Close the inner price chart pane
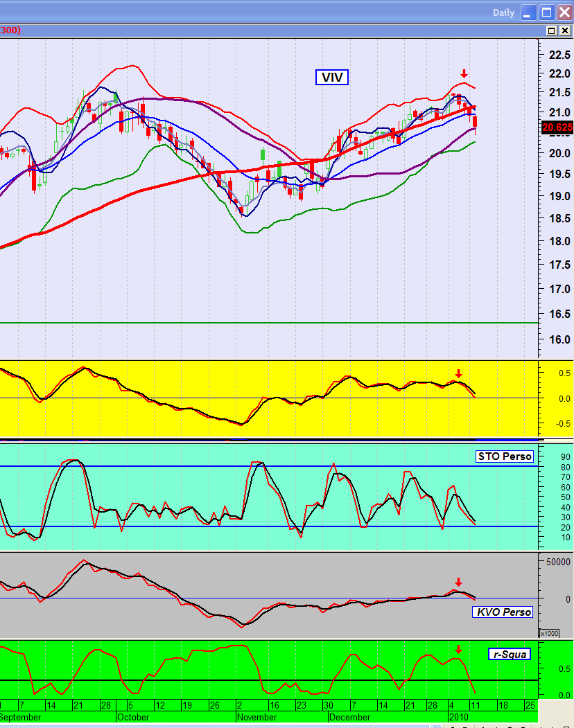Screen dimensions: 574x728 (565, 30)
